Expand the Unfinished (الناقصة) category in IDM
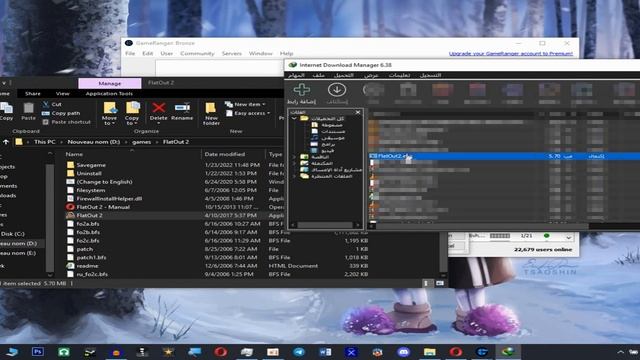Image resolution: width=640 pixels, height=360 pixels. point(294,157)
